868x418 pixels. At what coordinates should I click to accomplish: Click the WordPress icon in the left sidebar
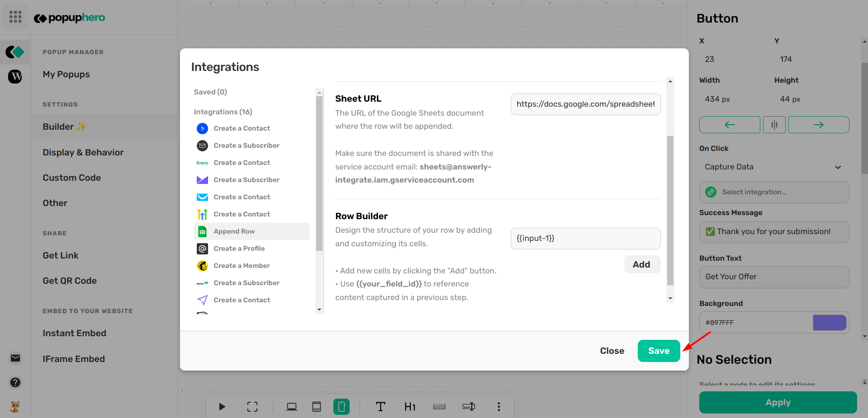click(15, 76)
